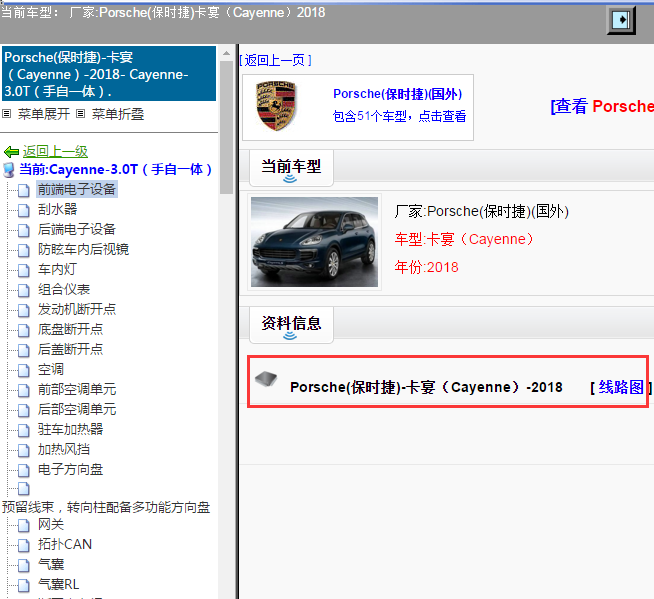
Task: Open 预留线束，转向柱配备多功能方向盘 entry
Action: 106,507
